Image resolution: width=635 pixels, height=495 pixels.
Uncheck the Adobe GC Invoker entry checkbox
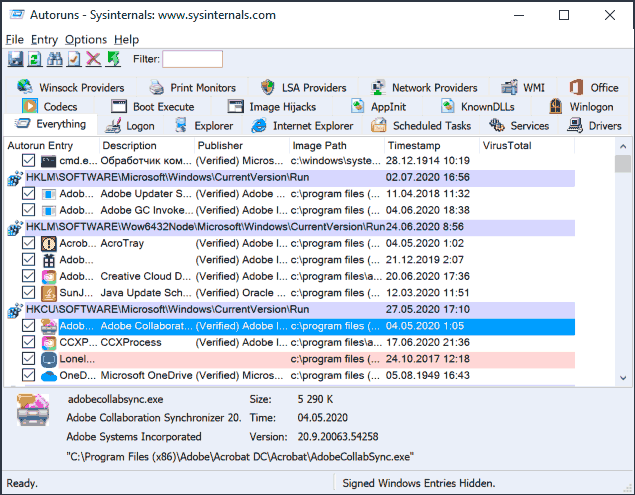click(x=28, y=210)
